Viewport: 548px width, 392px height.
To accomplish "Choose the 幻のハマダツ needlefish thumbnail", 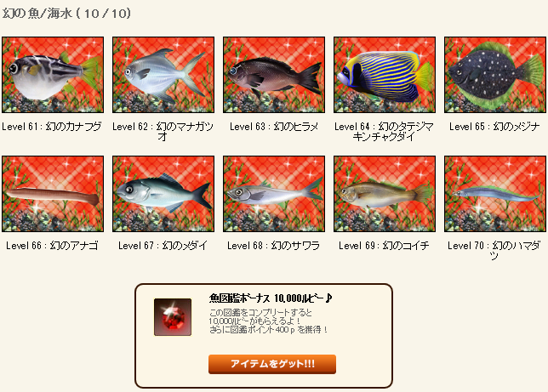I will pos(495,194).
